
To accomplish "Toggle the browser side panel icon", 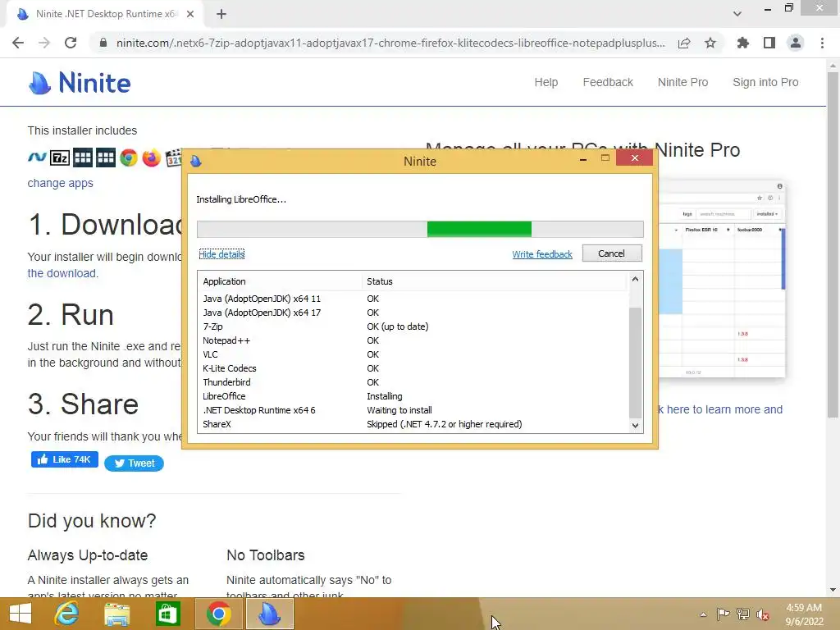I will point(769,43).
